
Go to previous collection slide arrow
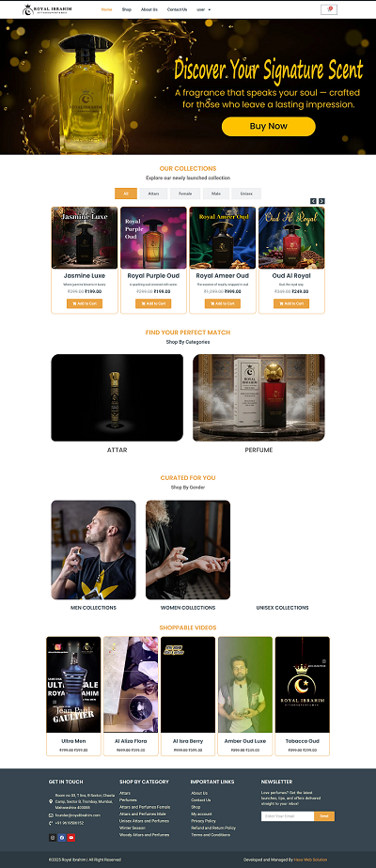pos(313,201)
